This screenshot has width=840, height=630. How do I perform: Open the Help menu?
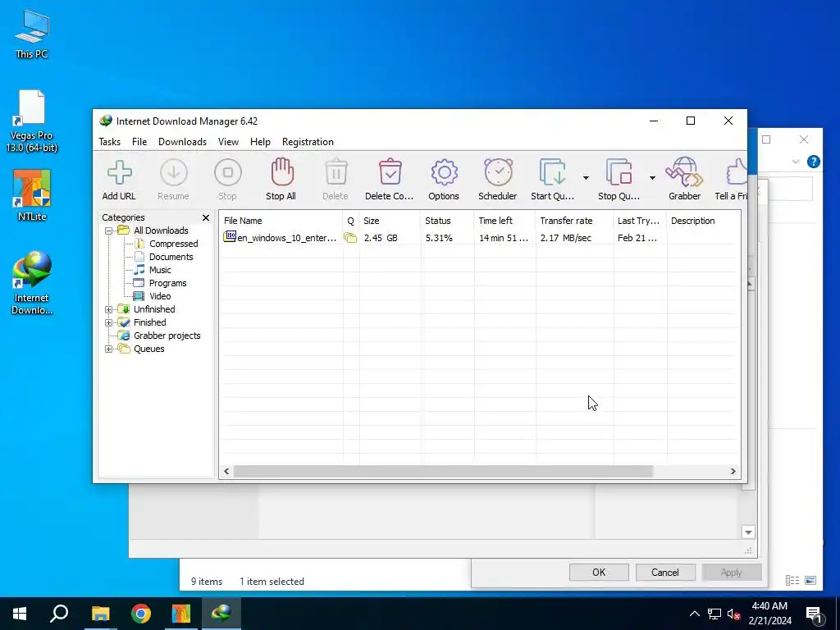pyautogui.click(x=260, y=142)
